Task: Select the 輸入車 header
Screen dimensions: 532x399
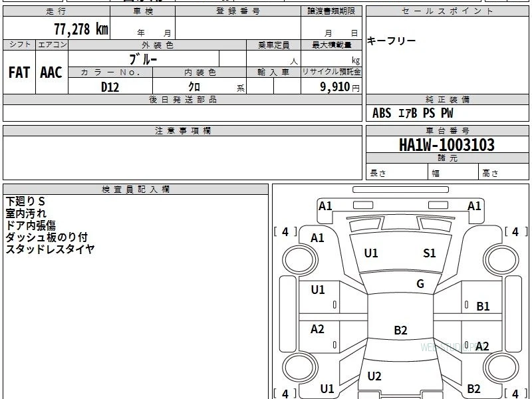Action: coord(273,72)
